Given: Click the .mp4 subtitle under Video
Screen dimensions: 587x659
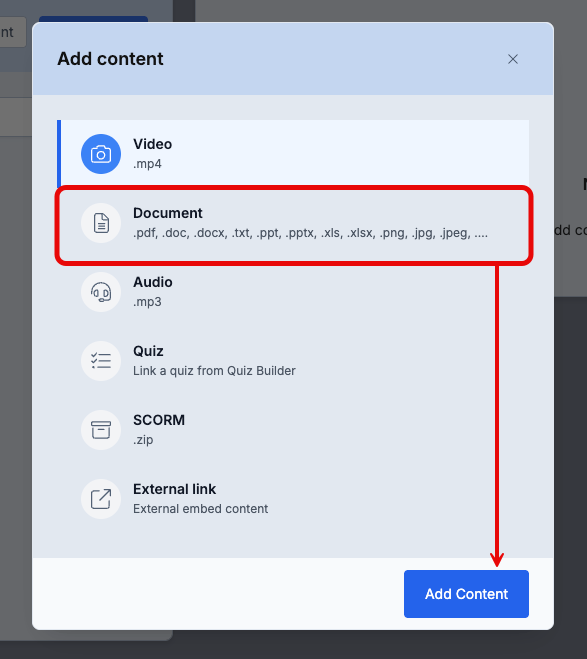Looking at the screenshot, I should 147,164.
